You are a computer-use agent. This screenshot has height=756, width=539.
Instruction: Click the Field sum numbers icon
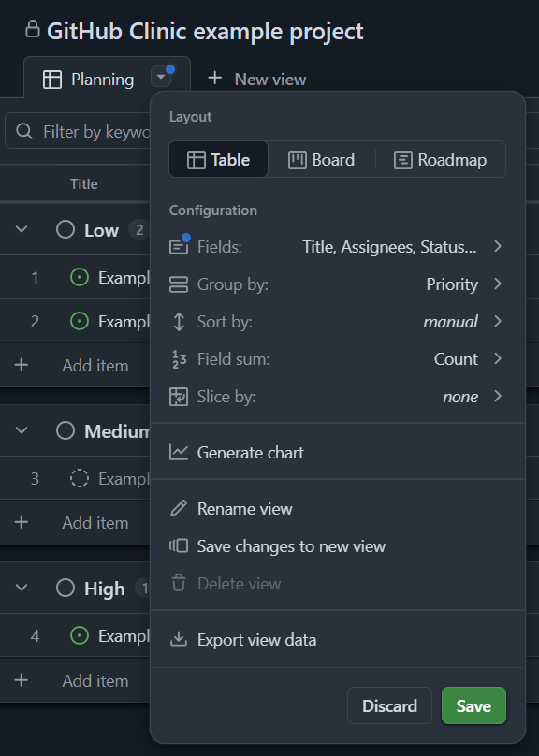pyautogui.click(x=179, y=359)
